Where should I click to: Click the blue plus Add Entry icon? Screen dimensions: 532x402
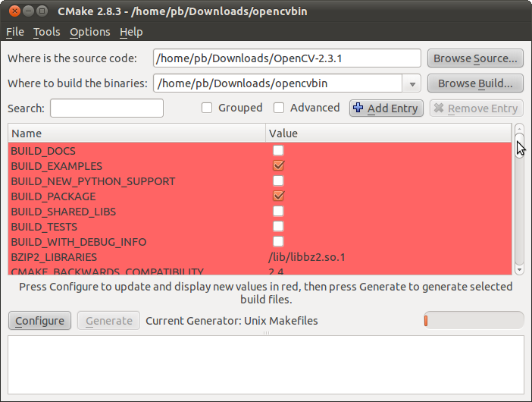(358, 108)
